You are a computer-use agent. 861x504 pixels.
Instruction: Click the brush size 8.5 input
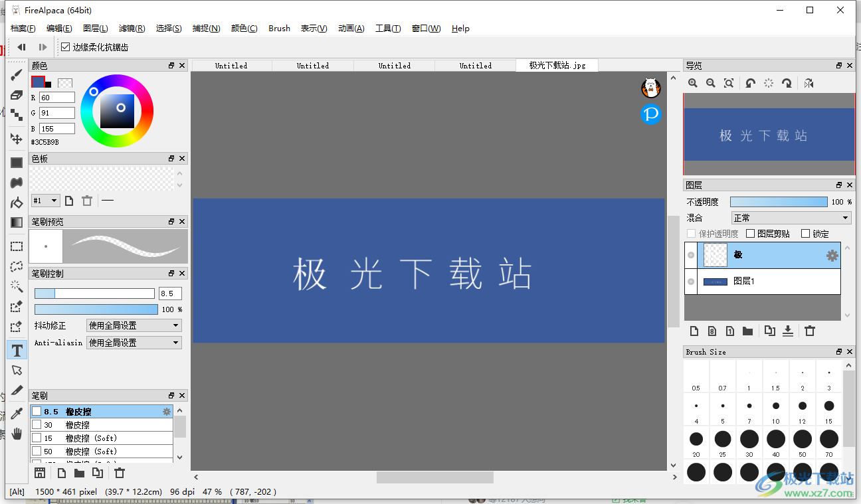click(170, 294)
